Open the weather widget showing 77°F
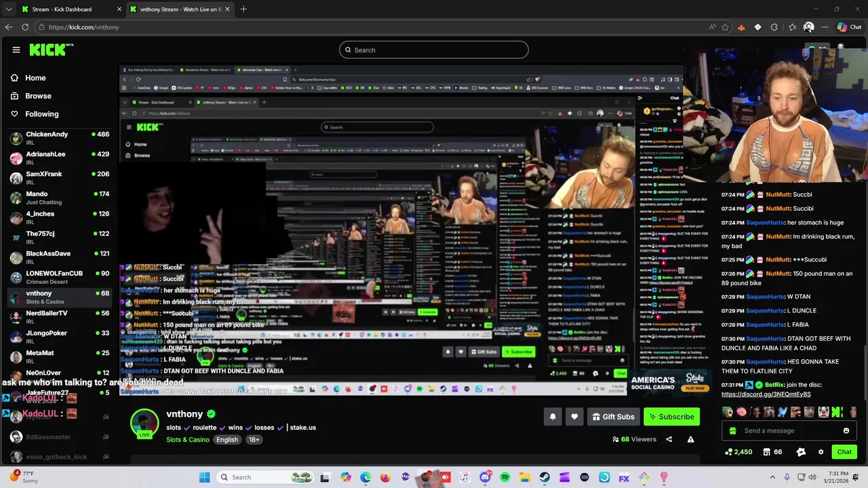 tap(24, 477)
